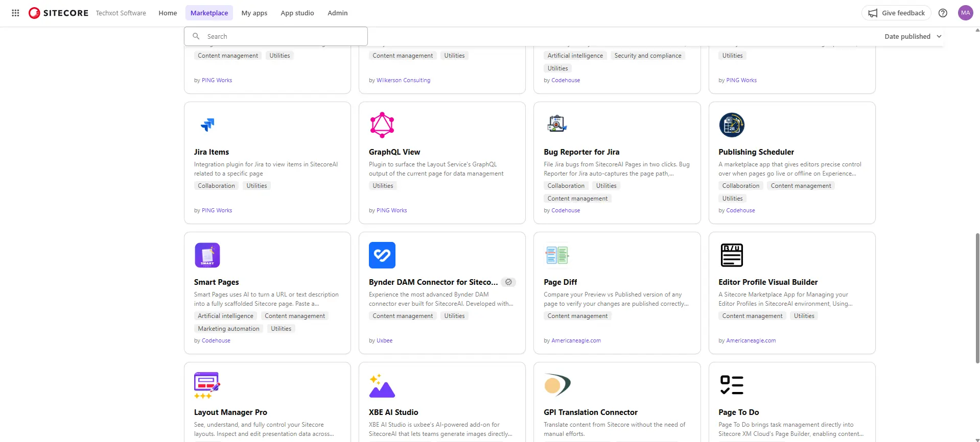Click the Sitecore logo
Image resolution: width=980 pixels, height=442 pixels.
click(x=58, y=13)
